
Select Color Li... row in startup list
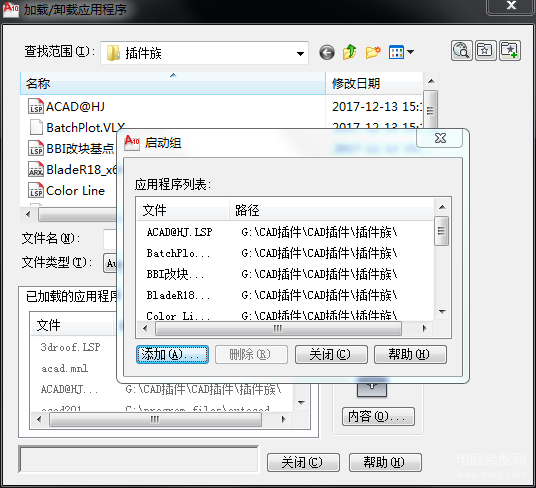pyautogui.click(x=285, y=315)
